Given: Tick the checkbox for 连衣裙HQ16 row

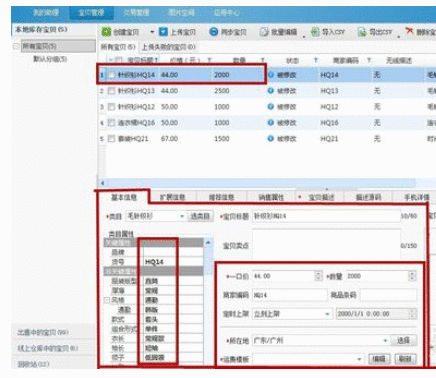Looking at the screenshot, I should click(x=112, y=123).
